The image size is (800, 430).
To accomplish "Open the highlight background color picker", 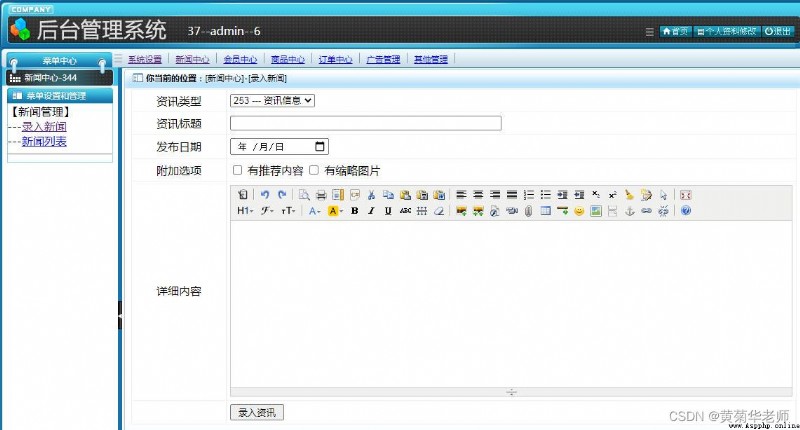I will pos(335,211).
